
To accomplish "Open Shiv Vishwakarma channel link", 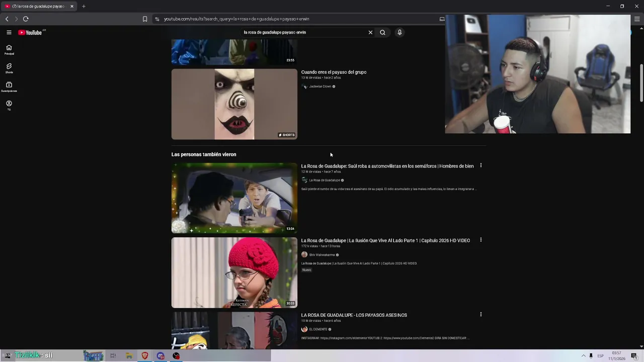I will (x=322, y=255).
